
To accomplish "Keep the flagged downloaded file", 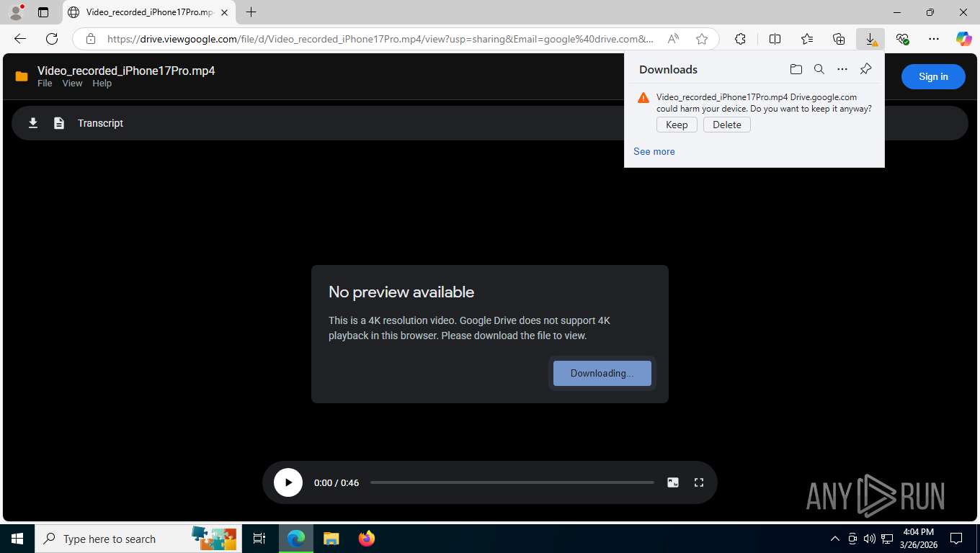I will 677,125.
